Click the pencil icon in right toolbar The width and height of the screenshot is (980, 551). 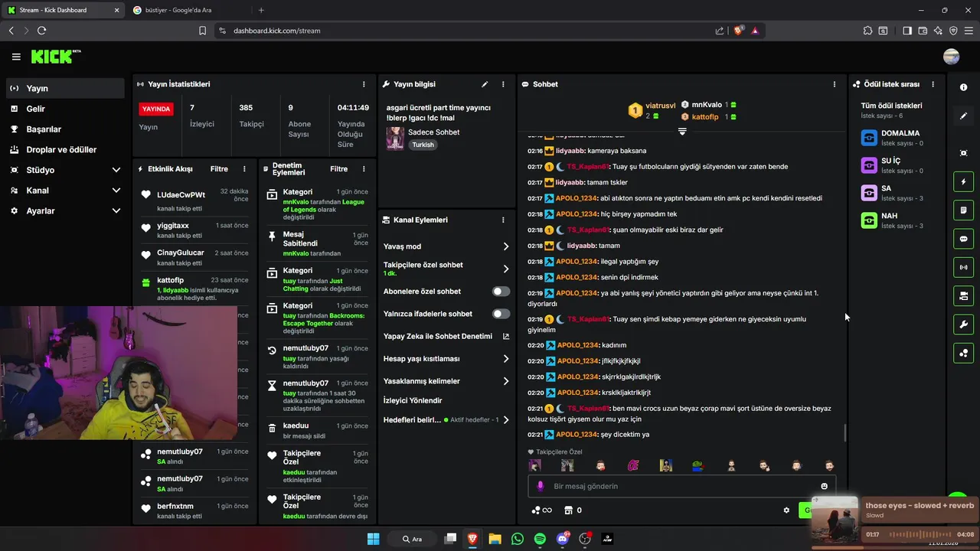pos(964,116)
